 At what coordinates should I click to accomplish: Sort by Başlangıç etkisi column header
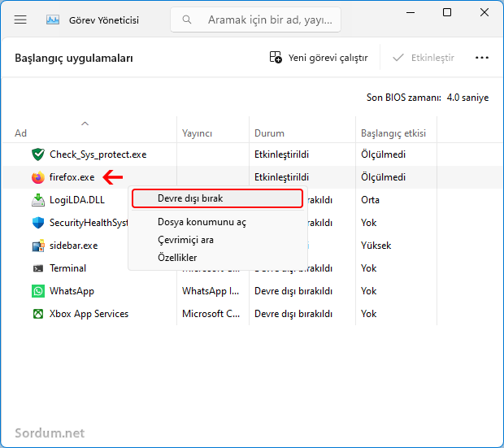[x=393, y=133]
